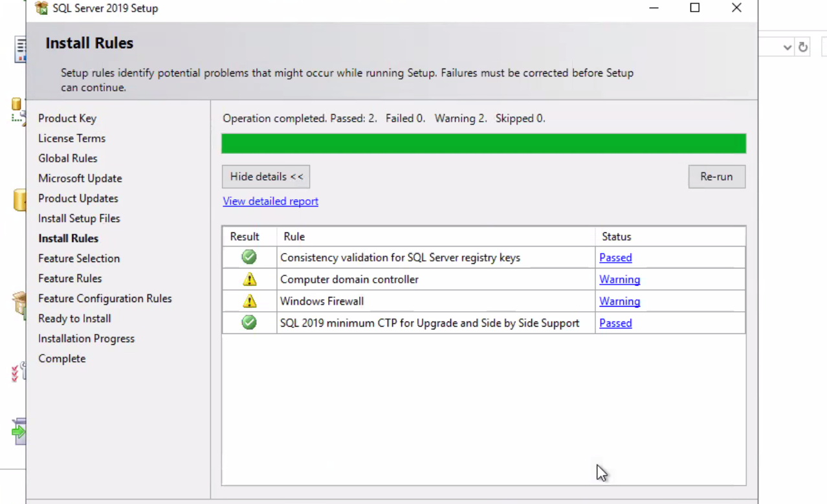827x504 pixels.
Task: Click the Status column header
Action: pos(616,236)
